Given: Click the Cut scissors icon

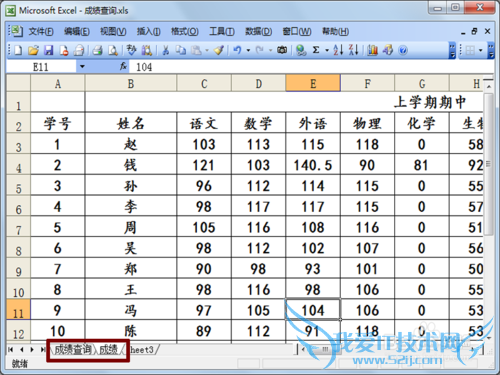Looking at the screenshot, I should (166, 50).
